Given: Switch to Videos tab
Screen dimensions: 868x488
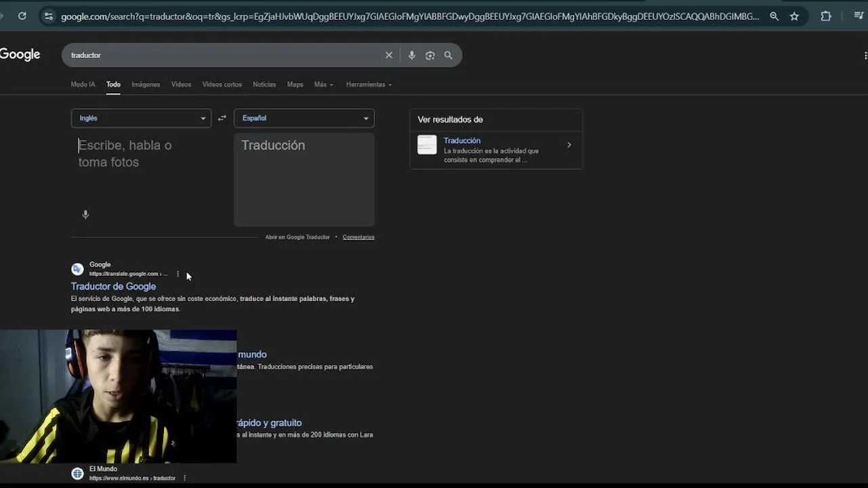Looking at the screenshot, I should click(181, 85).
